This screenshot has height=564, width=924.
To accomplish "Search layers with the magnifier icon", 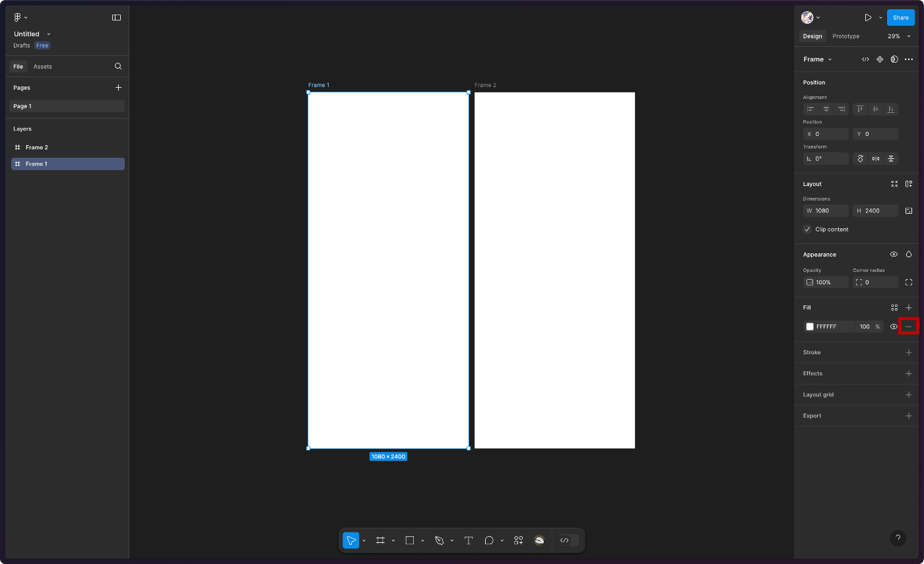I will click(118, 67).
